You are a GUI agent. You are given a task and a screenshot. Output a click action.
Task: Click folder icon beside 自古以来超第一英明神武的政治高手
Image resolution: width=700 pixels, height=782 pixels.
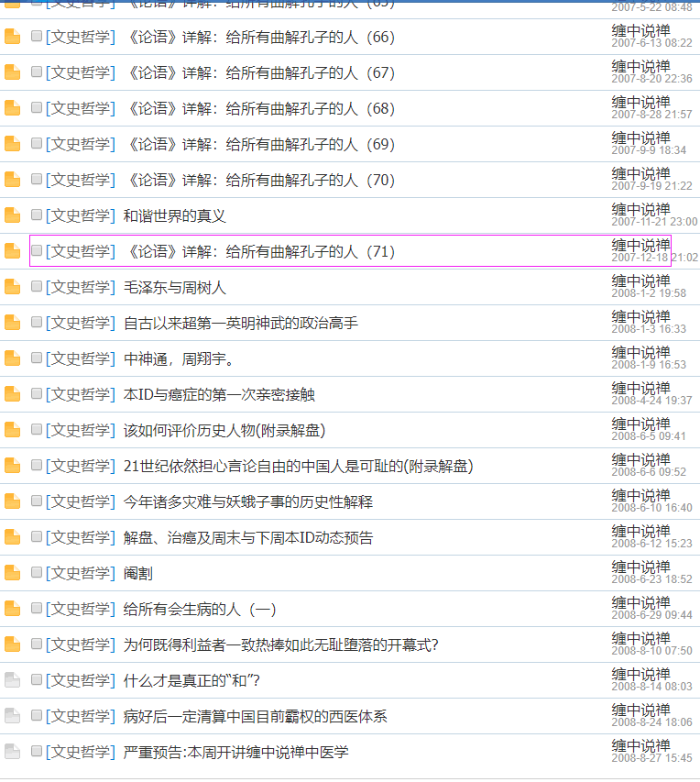pyautogui.click(x=13, y=323)
